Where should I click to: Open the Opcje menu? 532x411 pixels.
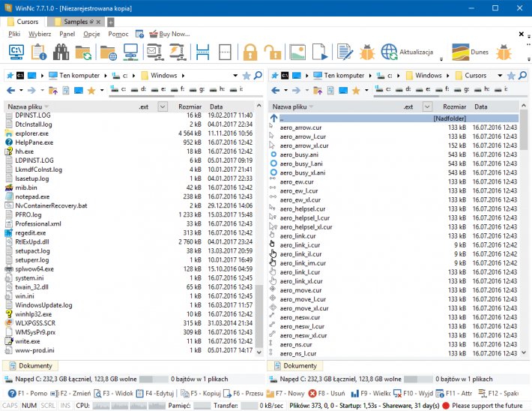91,34
